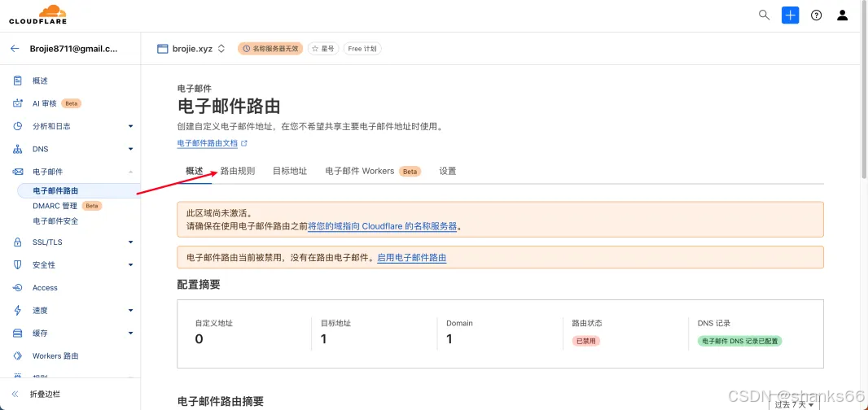Click the browser window icon beside brojie.xyz
868x410 pixels.
click(162, 49)
